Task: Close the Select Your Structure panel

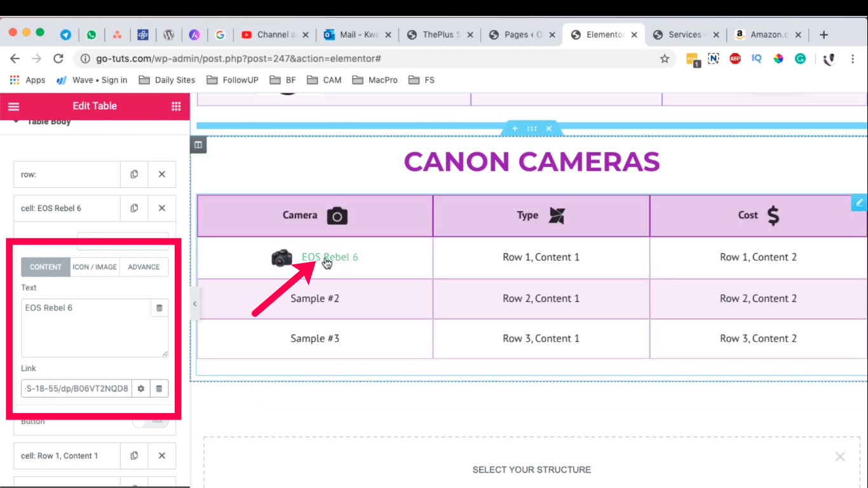Action: point(840,457)
